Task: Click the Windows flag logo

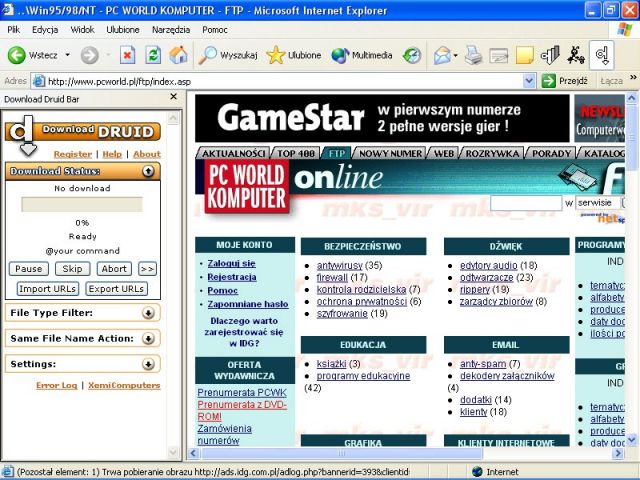Action: tap(624, 29)
